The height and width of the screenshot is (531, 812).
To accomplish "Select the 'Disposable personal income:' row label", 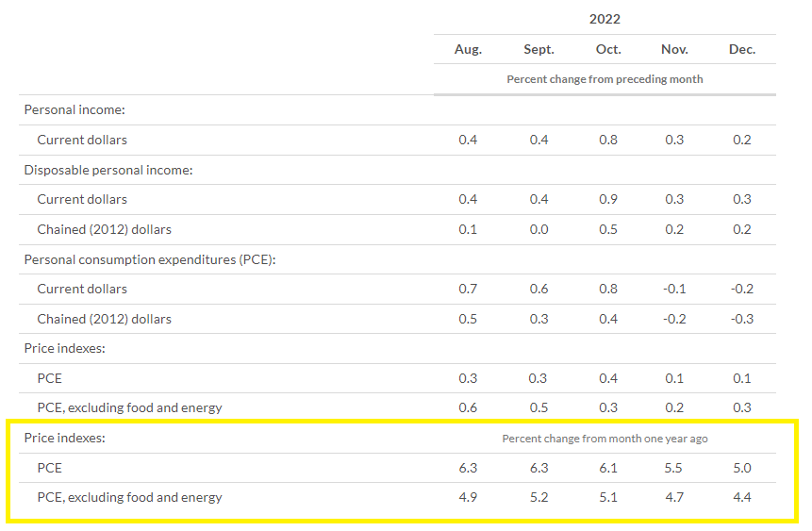I will 108,170.
